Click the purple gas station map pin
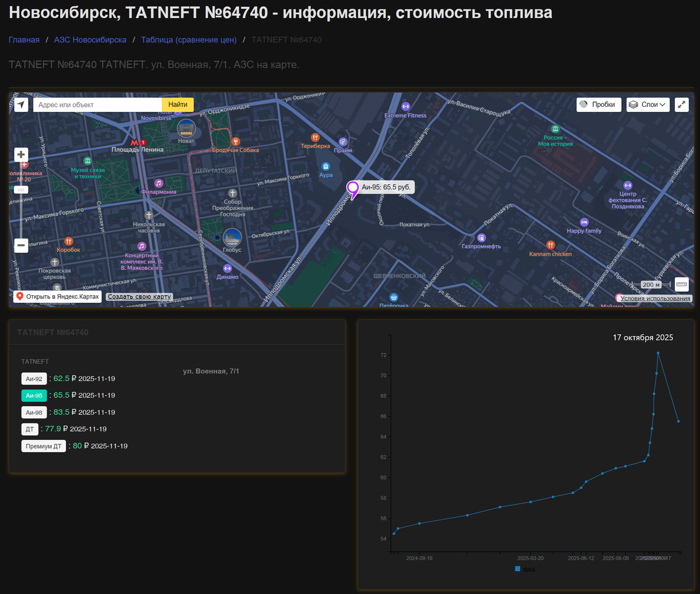 point(352,190)
